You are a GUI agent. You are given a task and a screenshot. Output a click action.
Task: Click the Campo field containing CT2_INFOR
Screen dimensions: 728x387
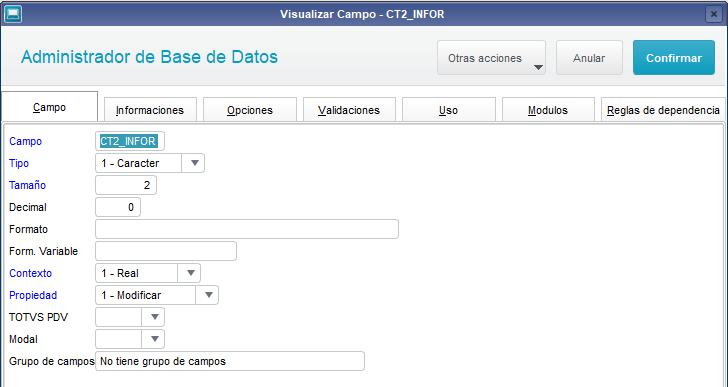(x=130, y=141)
